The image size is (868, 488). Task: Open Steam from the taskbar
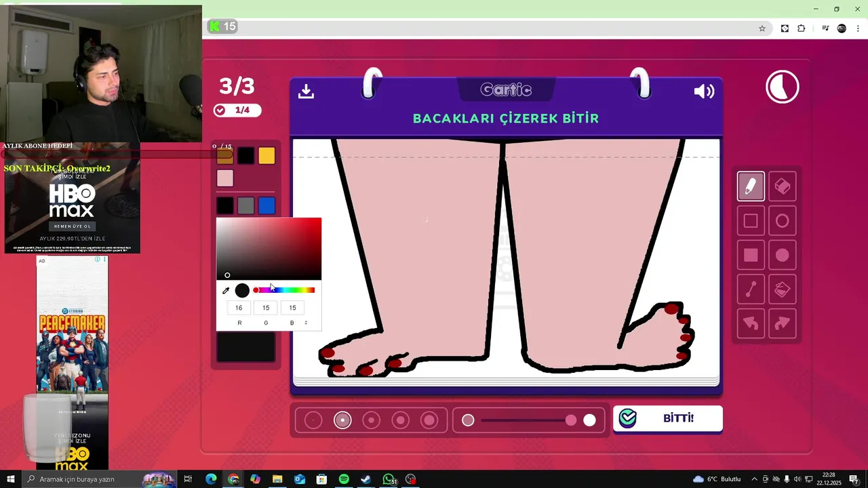[366, 479]
